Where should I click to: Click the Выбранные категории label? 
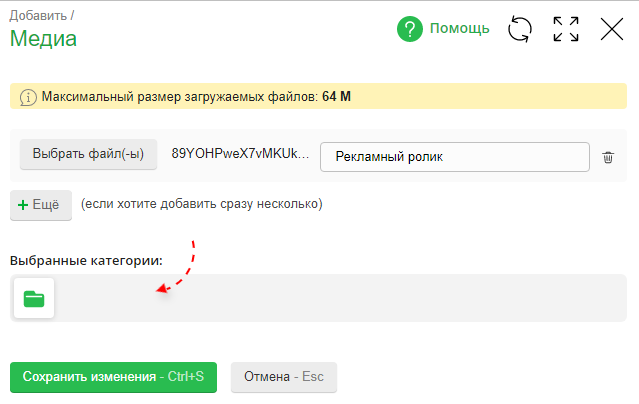86,260
